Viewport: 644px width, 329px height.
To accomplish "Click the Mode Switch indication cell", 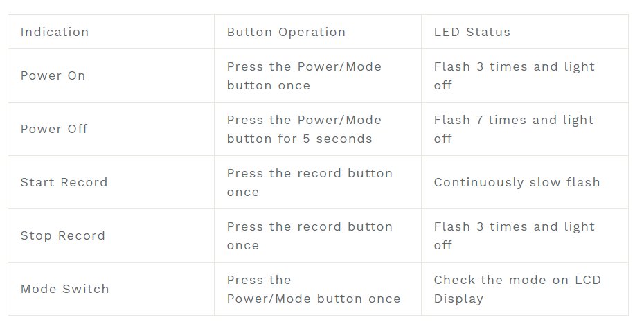I will pyautogui.click(x=64, y=290).
